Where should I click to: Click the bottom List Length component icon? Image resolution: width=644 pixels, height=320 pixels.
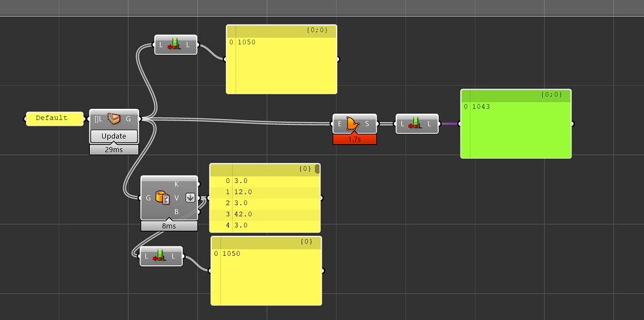tap(160, 257)
